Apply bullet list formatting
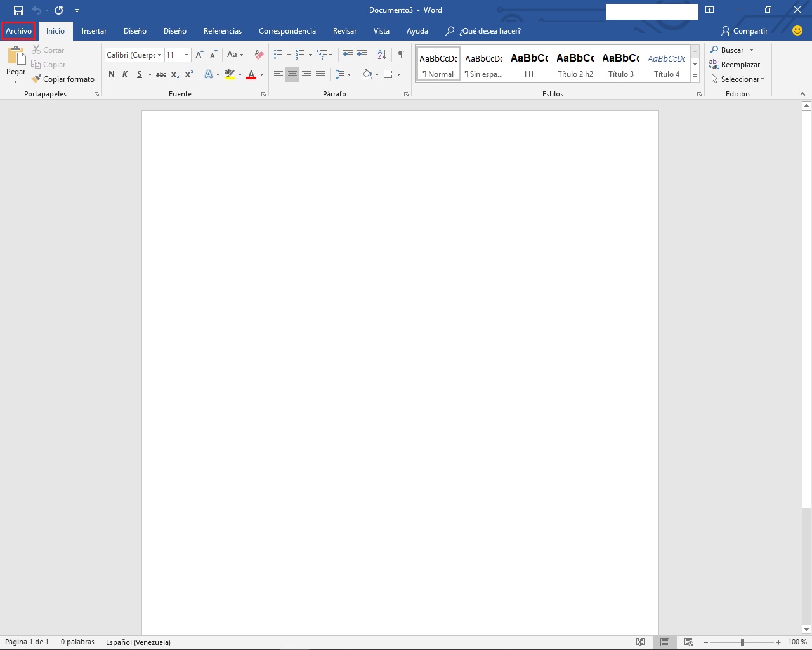Screen dimensions: 812x650 (278, 55)
